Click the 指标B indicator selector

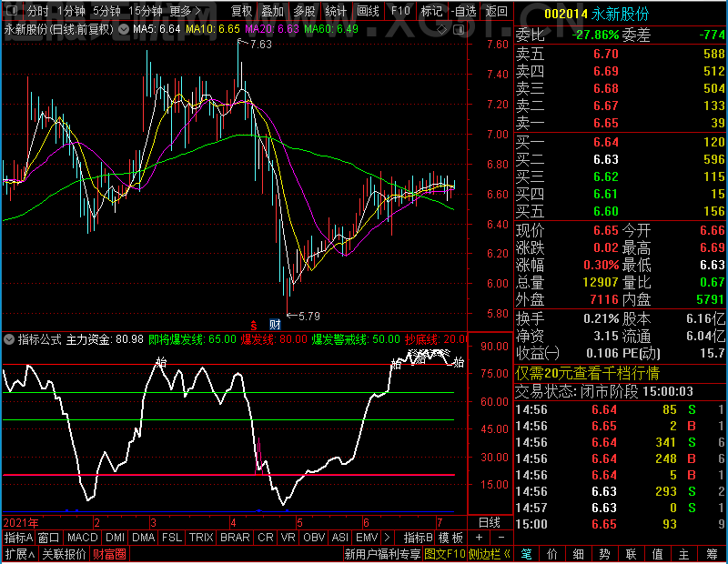tap(419, 538)
